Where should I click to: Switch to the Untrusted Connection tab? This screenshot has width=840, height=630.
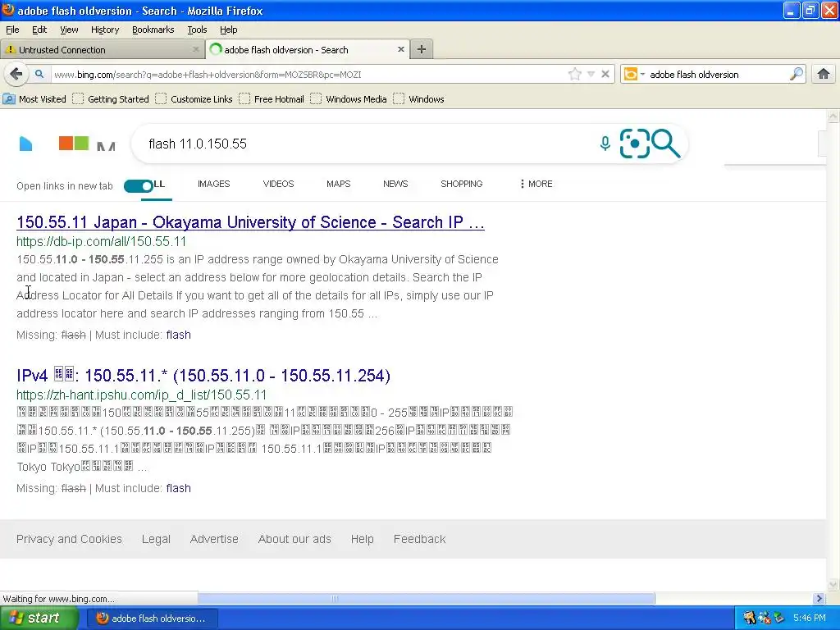(x=102, y=49)
